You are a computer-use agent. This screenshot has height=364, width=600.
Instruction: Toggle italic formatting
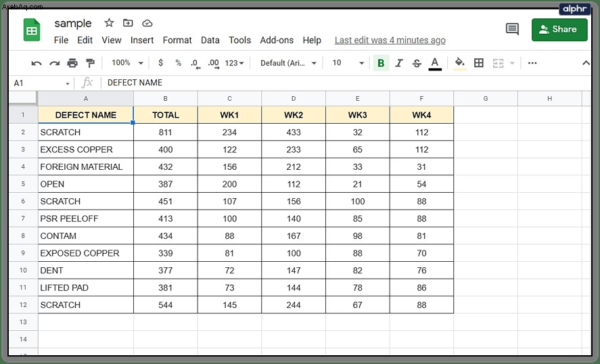(399, 63)
